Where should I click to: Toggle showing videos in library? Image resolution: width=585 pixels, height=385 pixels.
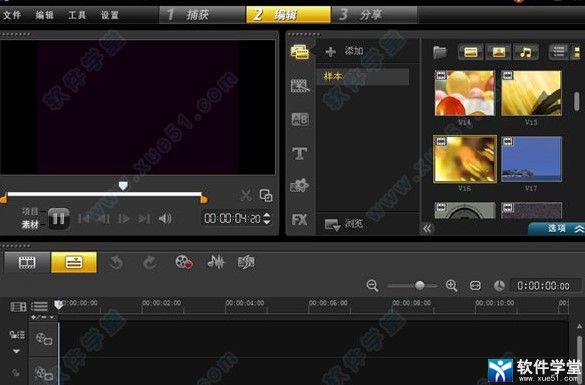tap(471, 52)
